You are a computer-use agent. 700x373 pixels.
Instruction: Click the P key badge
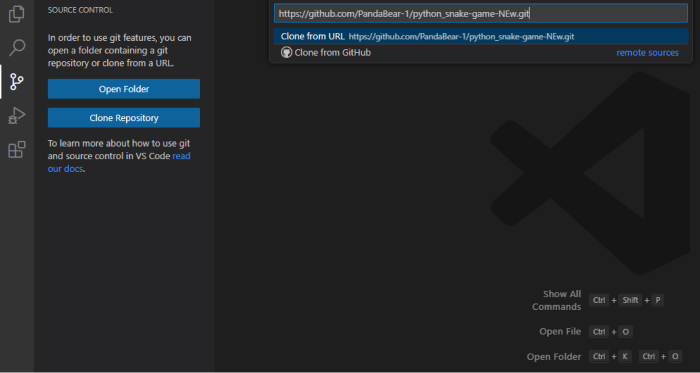658,300
